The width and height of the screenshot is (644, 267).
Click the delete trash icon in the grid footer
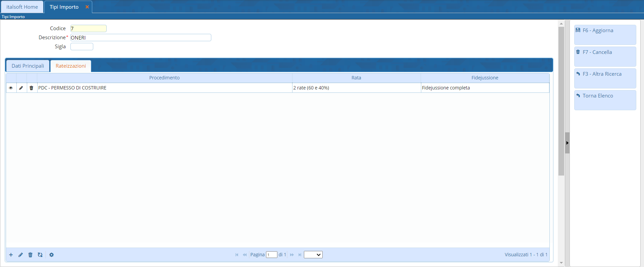(x=31, y=255)
